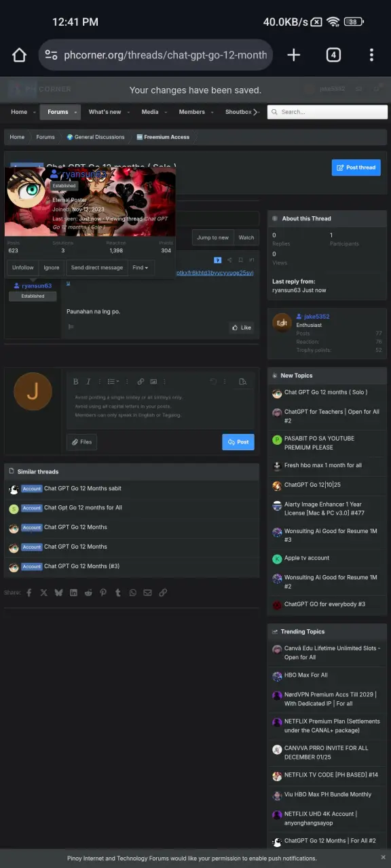Screen dimensions: 391x868
Task: Share thread on Bluesky
Action: pyautogui.click(x=58, y=593)
